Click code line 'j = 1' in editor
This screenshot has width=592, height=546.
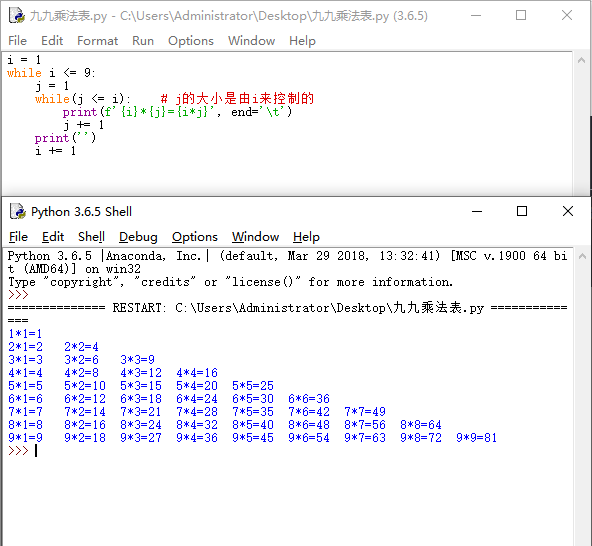click(52, 86)
